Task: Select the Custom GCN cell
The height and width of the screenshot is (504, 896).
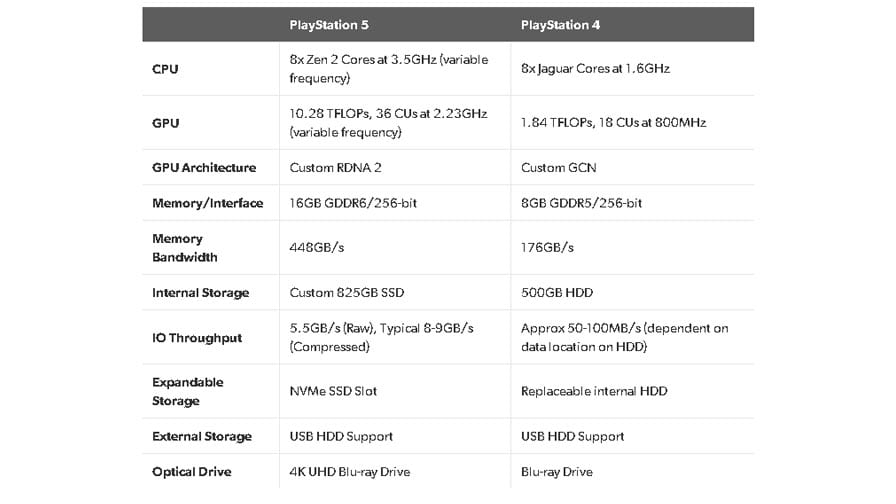Action: pyautogui.click(x=558, y=167)
